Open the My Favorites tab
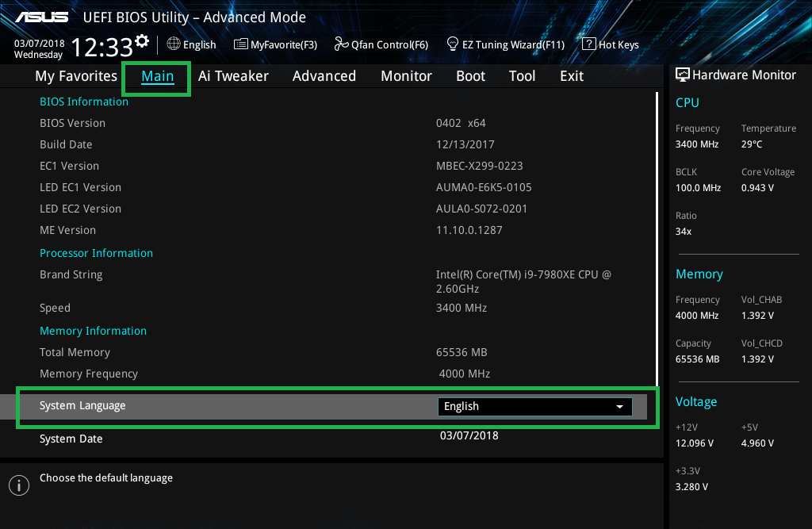 [76, 76]
